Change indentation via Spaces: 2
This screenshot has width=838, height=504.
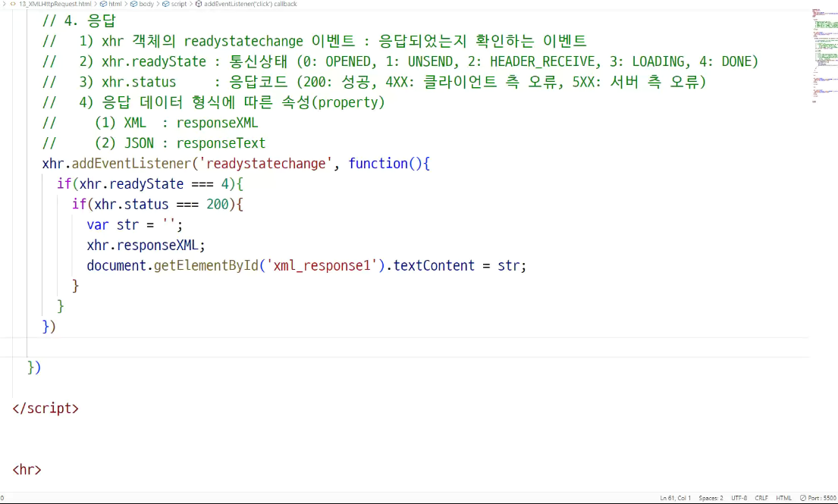711,498
